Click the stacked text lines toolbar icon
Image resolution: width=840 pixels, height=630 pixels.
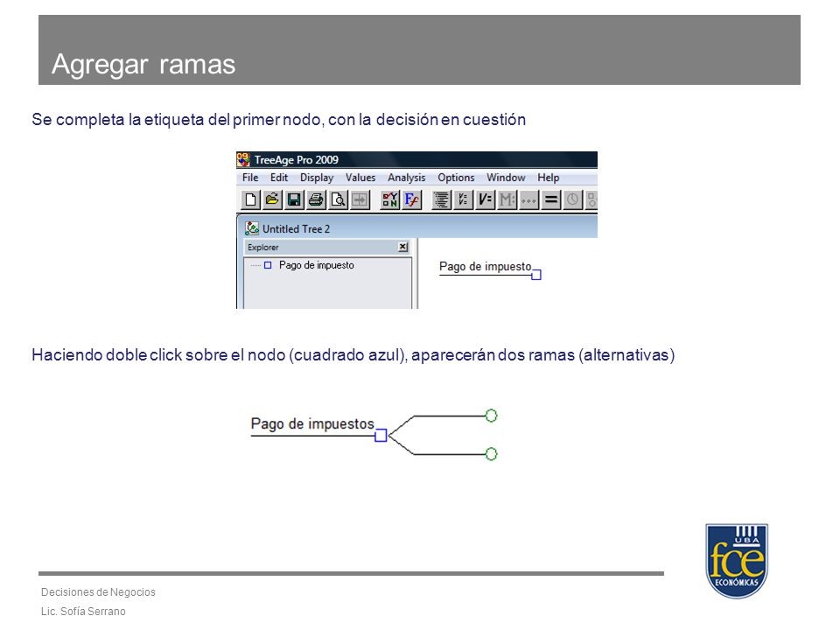pyautogui.click(x=441, y=199)
